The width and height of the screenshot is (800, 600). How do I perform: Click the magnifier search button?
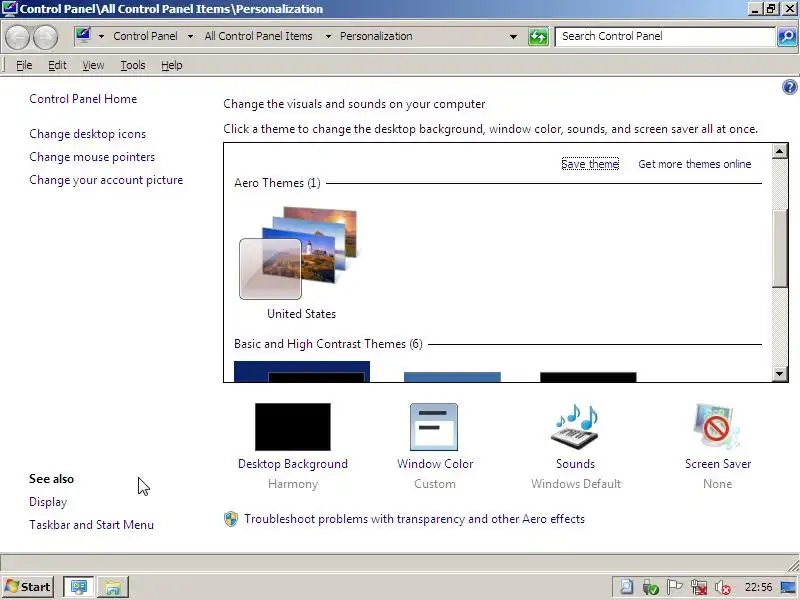pos(787,36)
